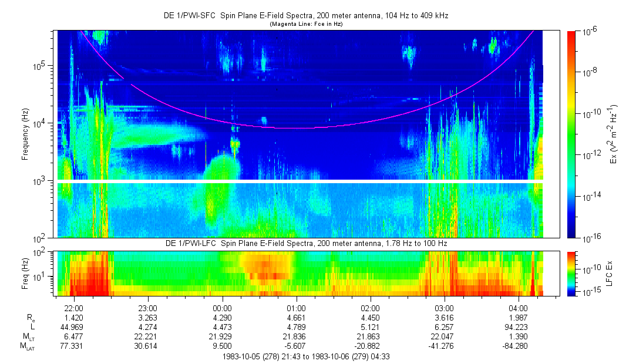
Task: Click the 00:00 time tick label
Action: [222, 308]
